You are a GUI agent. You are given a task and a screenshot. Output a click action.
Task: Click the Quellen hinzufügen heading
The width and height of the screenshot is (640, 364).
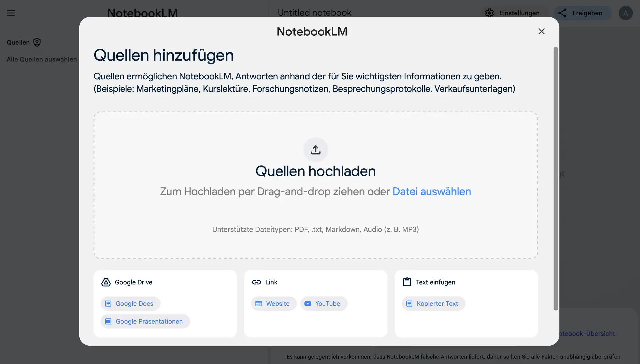(163, 55)
